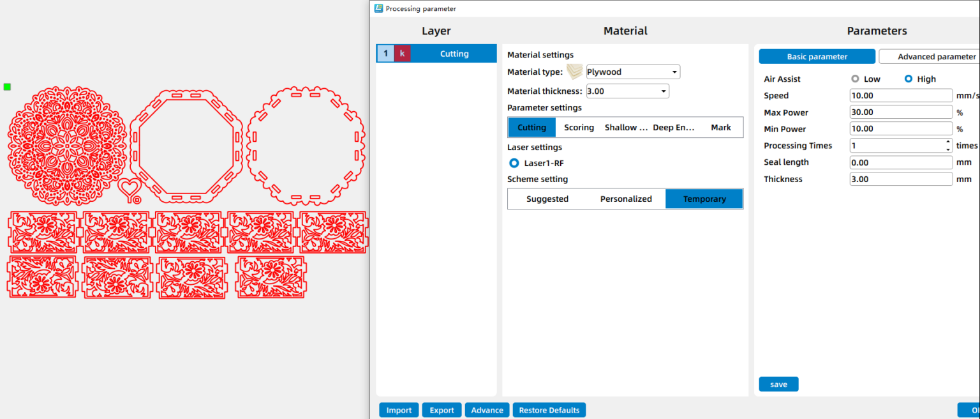This screenshot has width=980, height=419.
Task: Switch to the Scoring parameter tab
Action: coord(578,127)
